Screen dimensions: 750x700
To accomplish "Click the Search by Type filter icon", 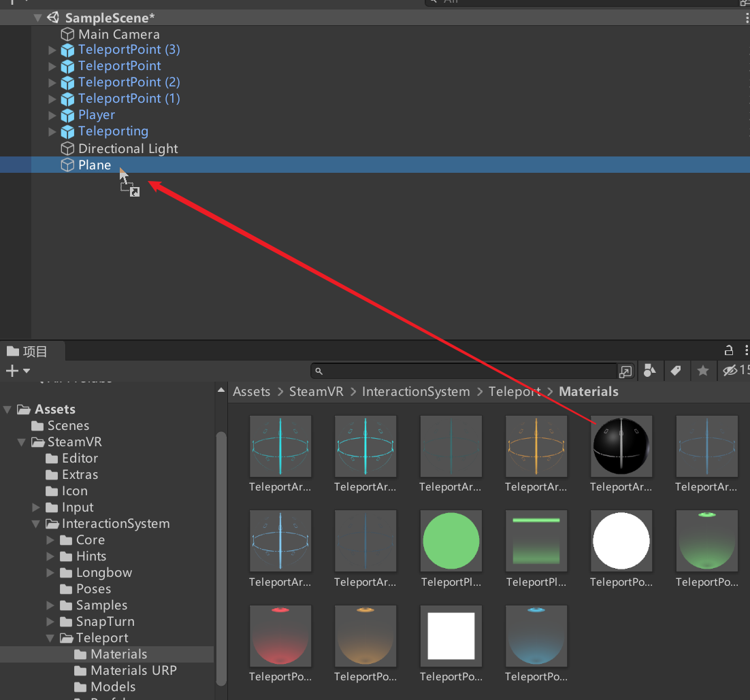I will tap(649, 370).
